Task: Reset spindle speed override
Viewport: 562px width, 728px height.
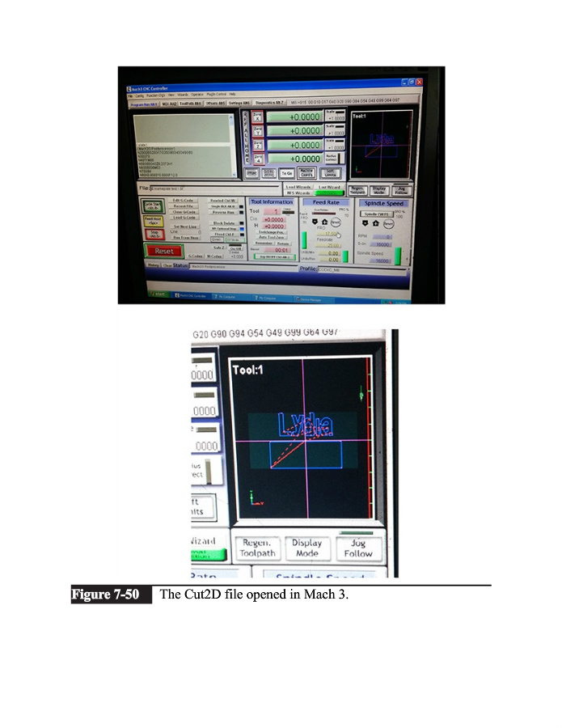Action: [x=388, y=222]
